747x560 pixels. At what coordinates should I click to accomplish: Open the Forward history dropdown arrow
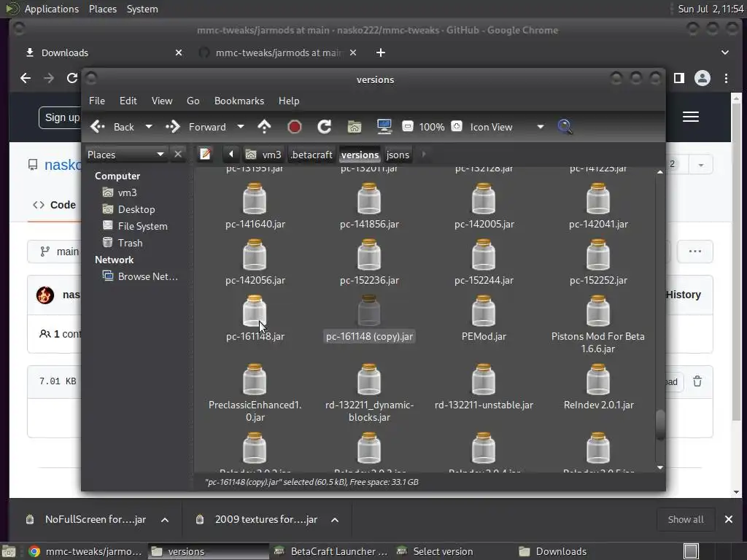(x=241, y=127)
